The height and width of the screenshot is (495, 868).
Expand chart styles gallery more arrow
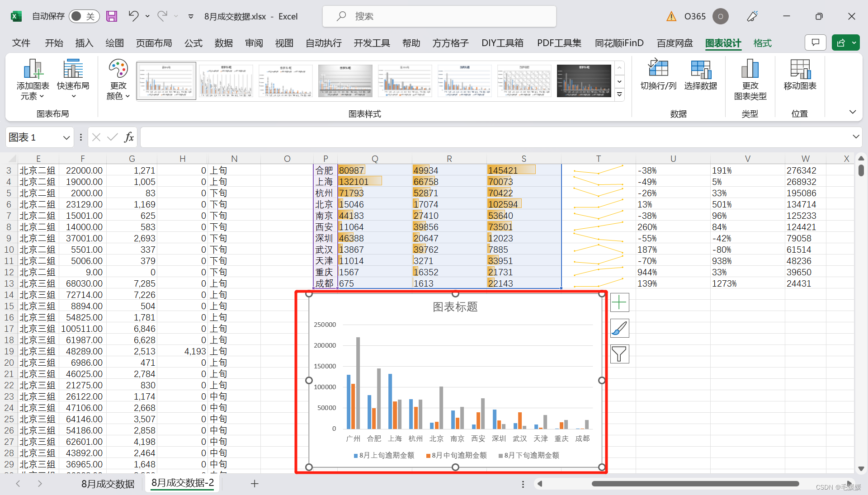pos(620,94)
